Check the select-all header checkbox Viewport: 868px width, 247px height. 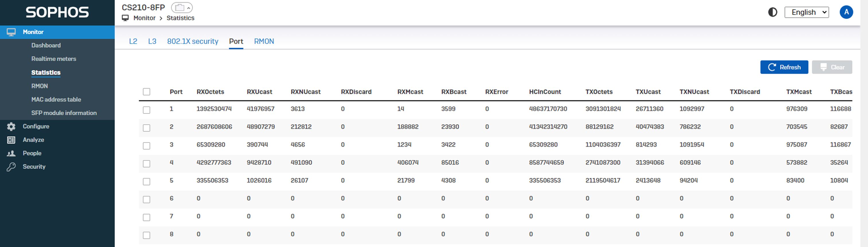click(147, 92)
